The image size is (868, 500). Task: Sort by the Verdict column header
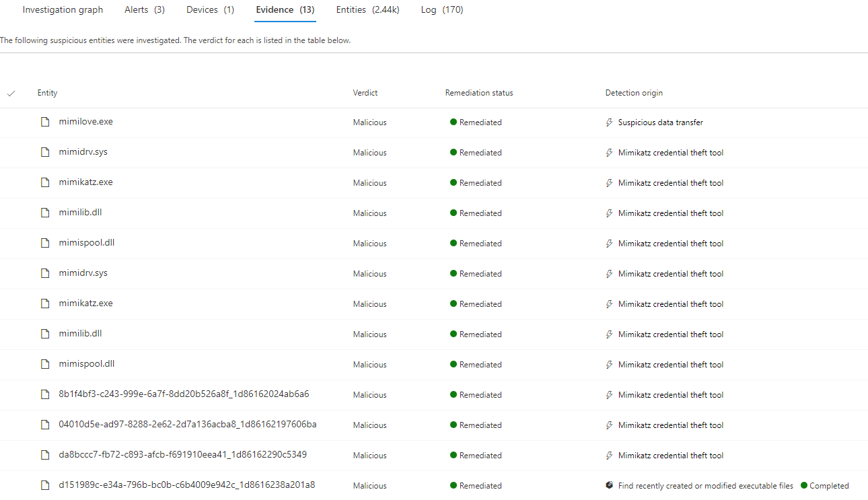click(x=365, y=93)
